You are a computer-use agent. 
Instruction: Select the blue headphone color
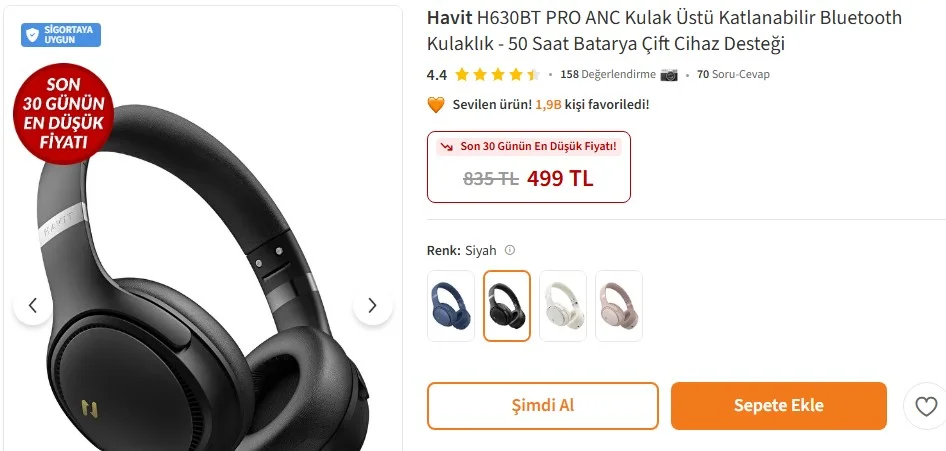[451, 306]
